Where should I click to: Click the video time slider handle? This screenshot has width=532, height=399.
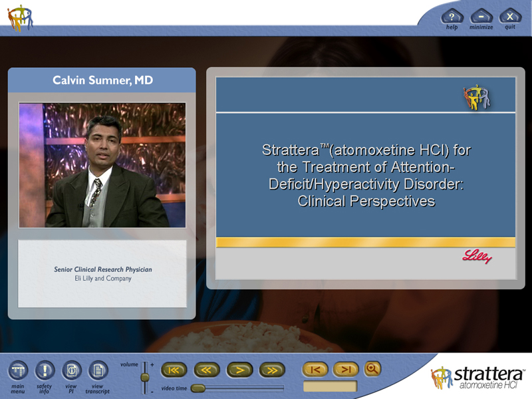198,388
